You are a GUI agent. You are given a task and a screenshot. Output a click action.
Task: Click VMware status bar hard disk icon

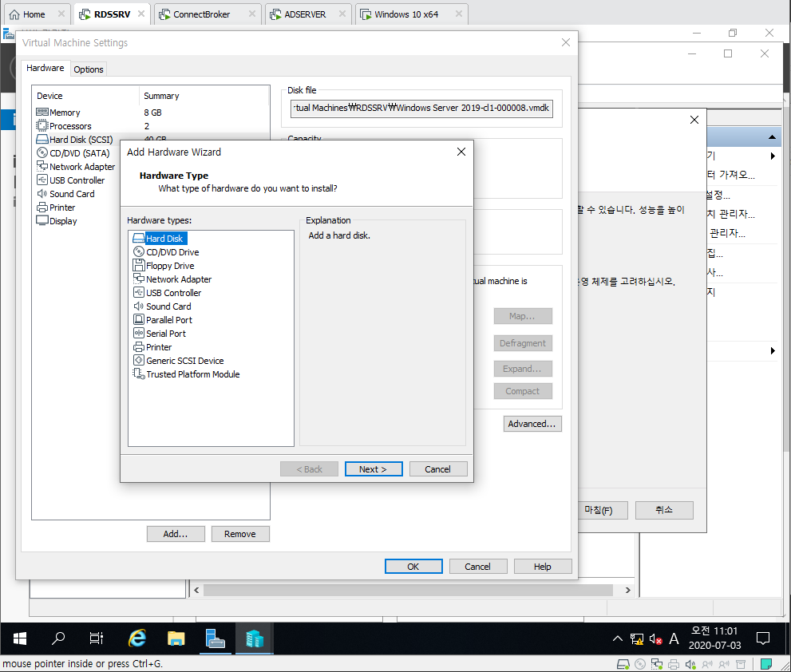[623, 664]
